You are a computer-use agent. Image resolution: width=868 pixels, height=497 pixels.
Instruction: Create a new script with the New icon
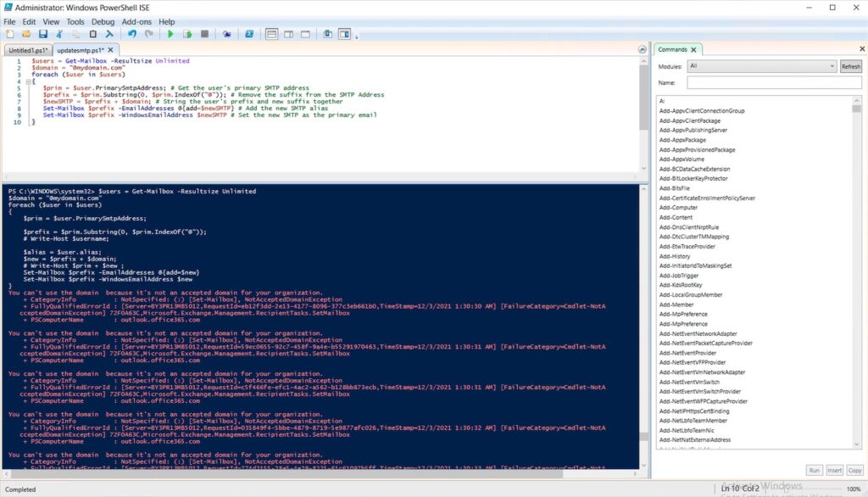pos(8,34)
